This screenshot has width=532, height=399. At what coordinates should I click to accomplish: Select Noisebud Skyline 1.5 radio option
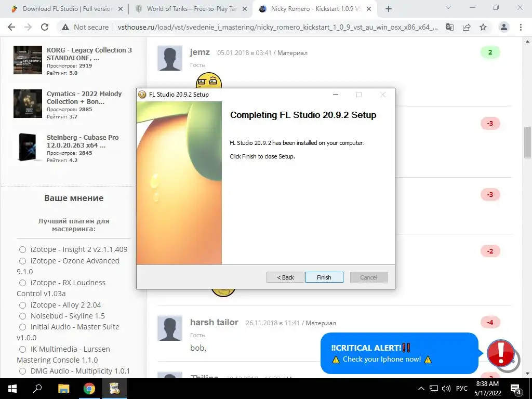point(22,316)
